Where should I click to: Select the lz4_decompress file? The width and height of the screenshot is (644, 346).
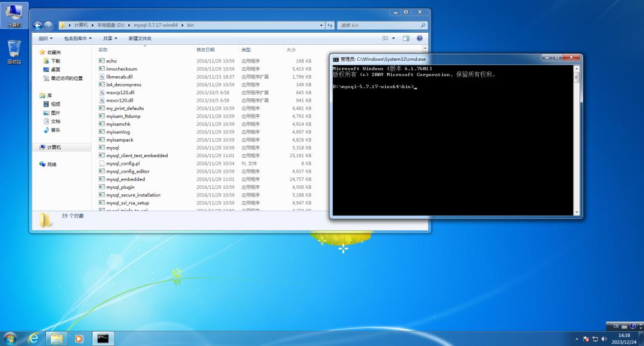(x=123, y=85)
